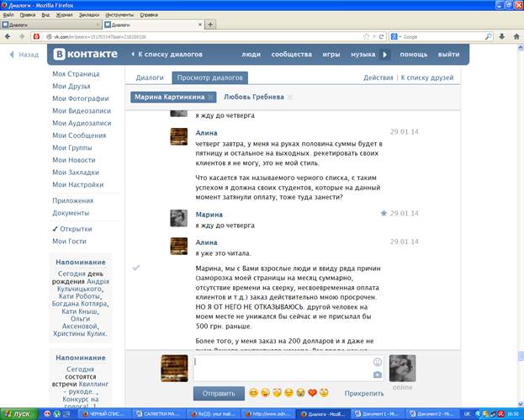The width and height of the screenshot is (524, 420).
Task: Close the Марина Картинкина dialog tab
Action: 210,98
